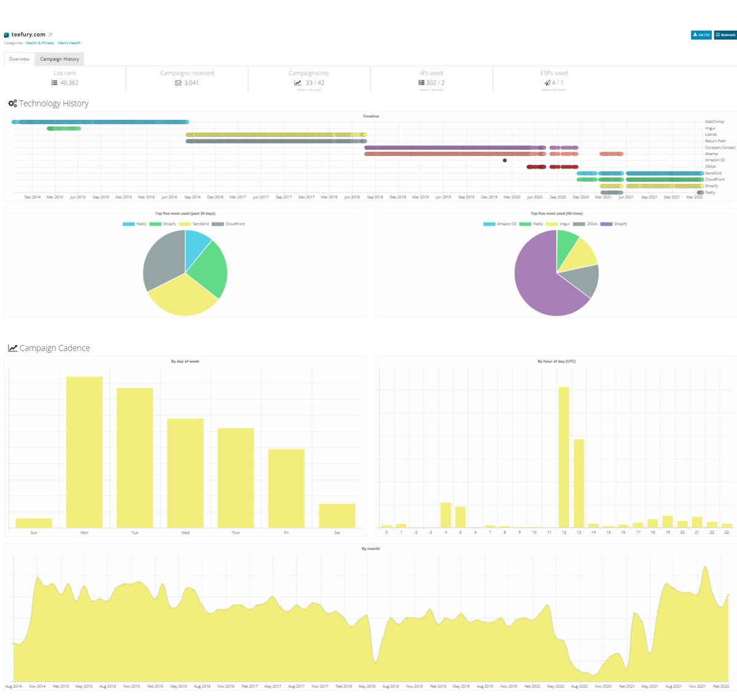Click the Campaigns received heading
This screenshot has width=737, height=700.
(x=187, y=73)
